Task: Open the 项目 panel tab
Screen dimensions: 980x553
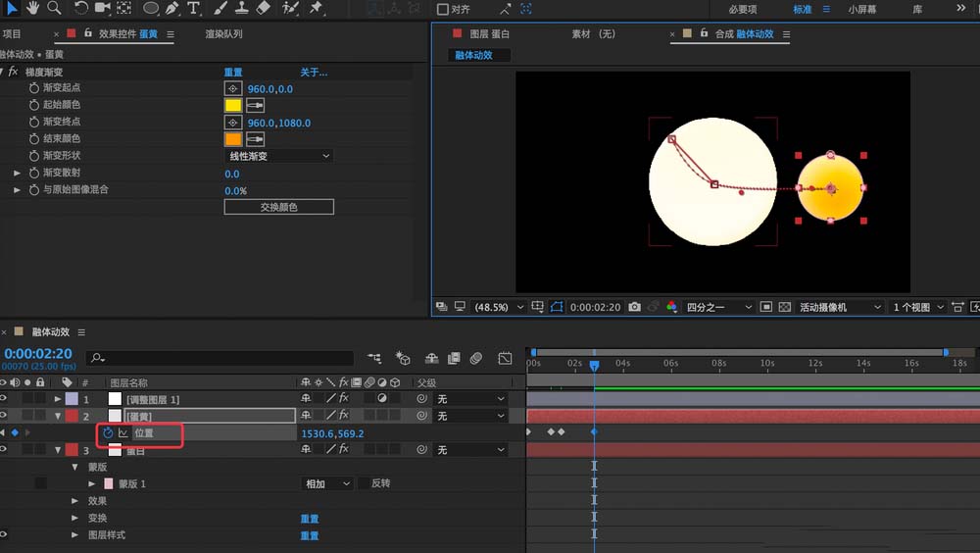Action: coord(12,34)
